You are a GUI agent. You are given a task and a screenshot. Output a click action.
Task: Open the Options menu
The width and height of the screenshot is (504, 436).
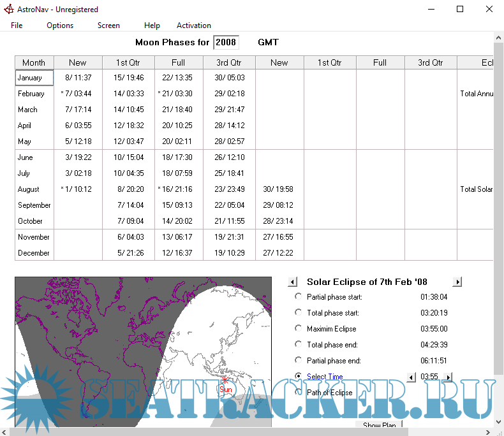(60, 25)
